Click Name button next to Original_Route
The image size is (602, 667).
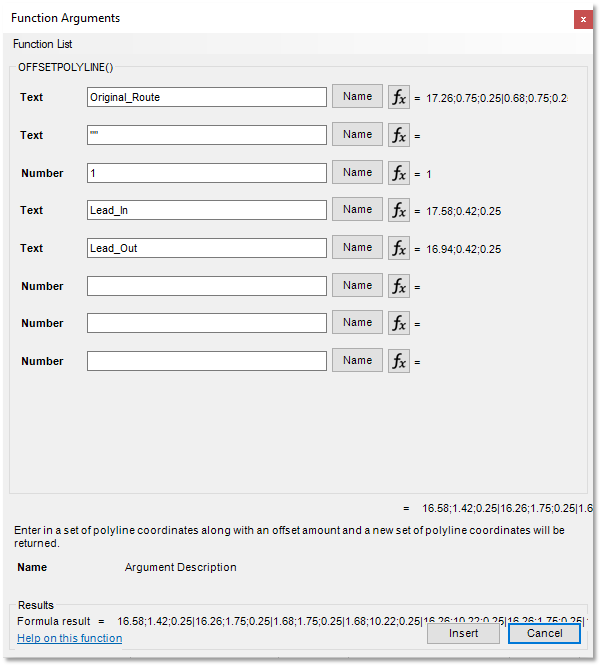pyautogui.click(x=357, y=97)
